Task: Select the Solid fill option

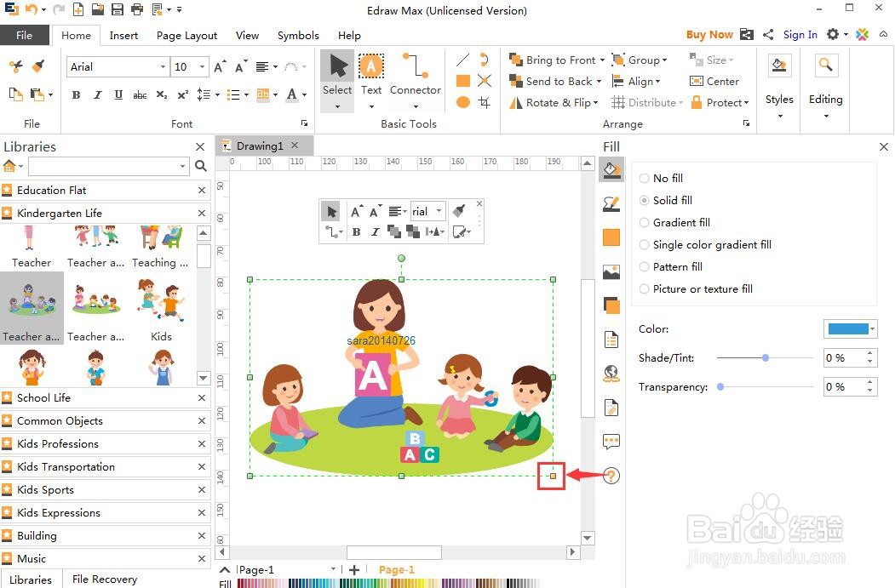Action: click(666, 200)
